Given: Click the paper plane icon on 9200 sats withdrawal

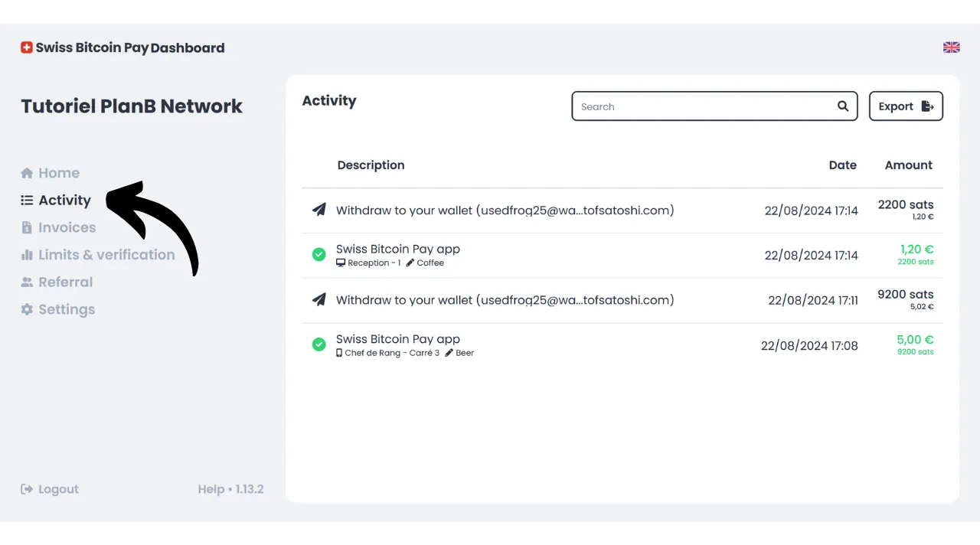Looking at the screenshot, I should click(319, 300).
